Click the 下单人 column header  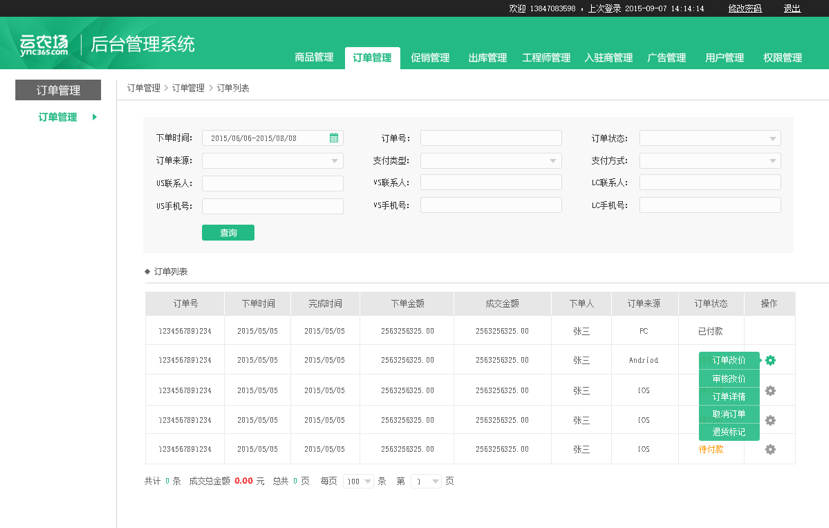click(582, 303)
